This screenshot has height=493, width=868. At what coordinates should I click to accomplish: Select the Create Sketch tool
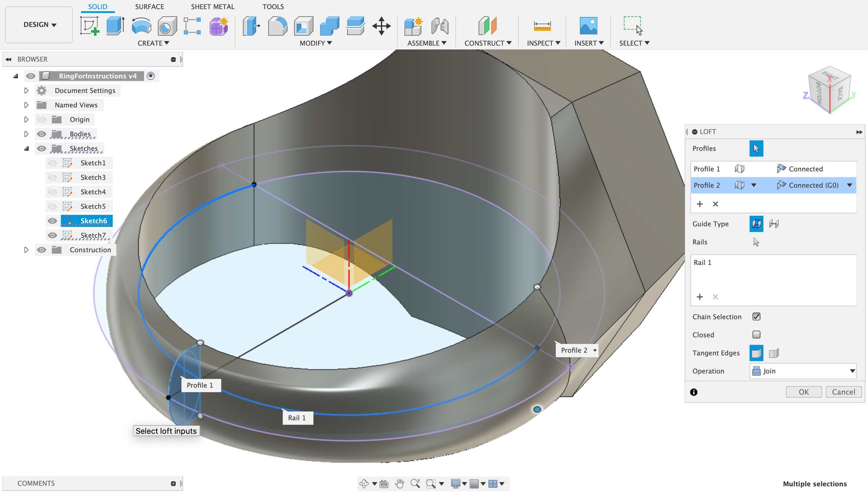[89, 25]
